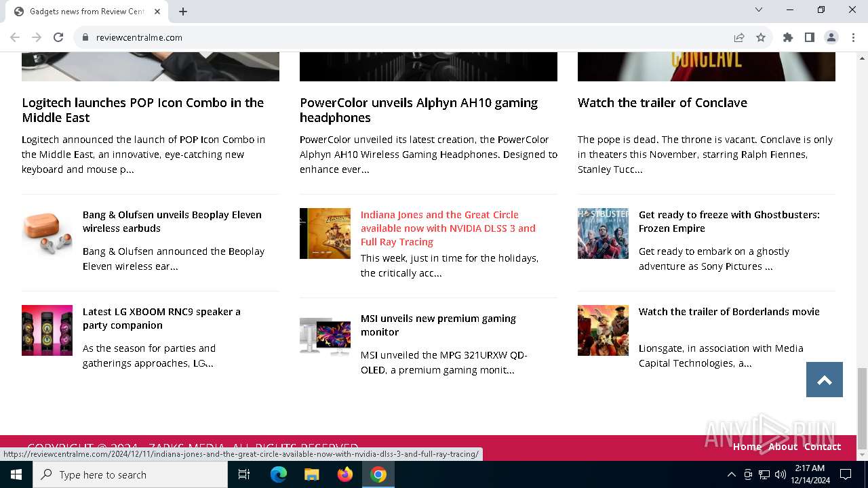Reload the page with the refresh icon

(x=58, y=37)
